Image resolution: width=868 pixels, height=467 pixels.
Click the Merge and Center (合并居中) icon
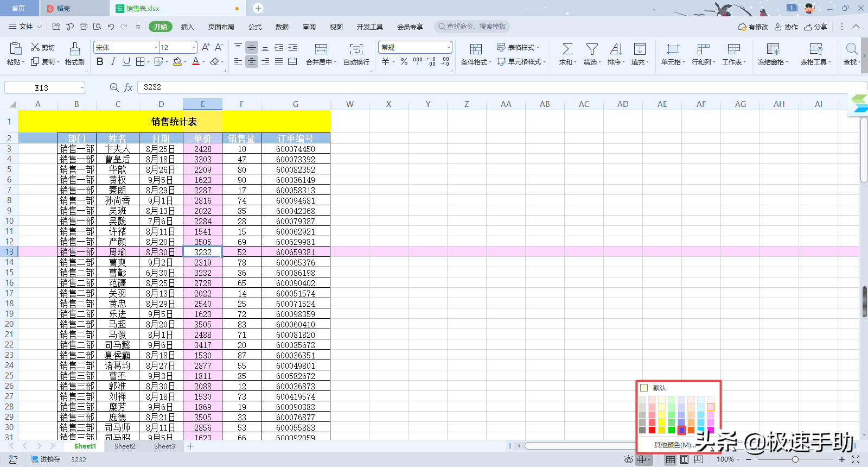[x=321, y=49]
